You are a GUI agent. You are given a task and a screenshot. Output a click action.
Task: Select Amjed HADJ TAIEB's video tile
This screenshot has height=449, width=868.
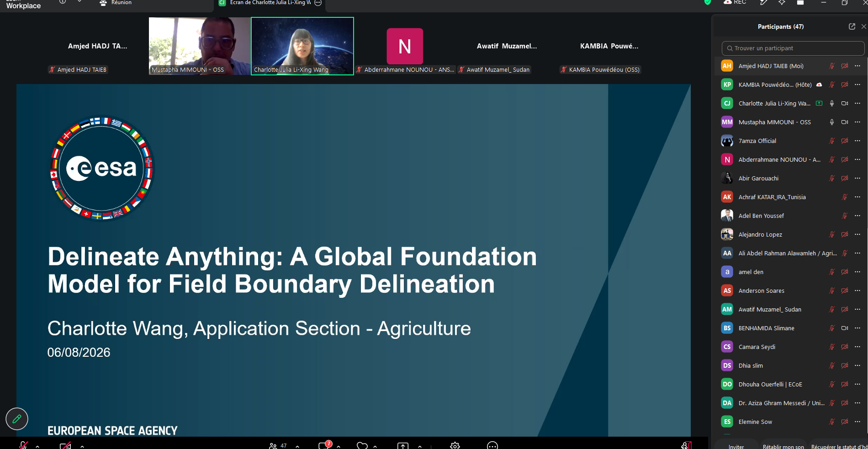(97, 46)
